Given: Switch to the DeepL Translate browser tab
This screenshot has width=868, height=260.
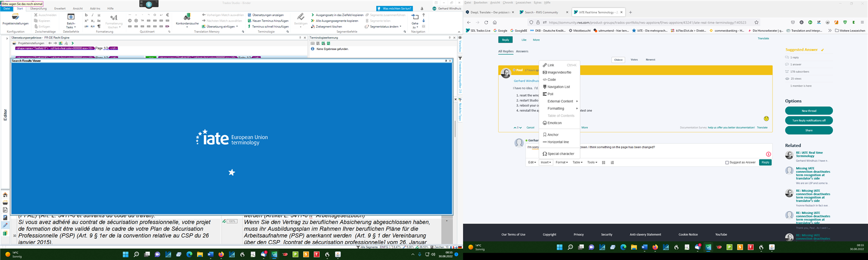Looking at the screenshot, I should [x=489, y=12].
